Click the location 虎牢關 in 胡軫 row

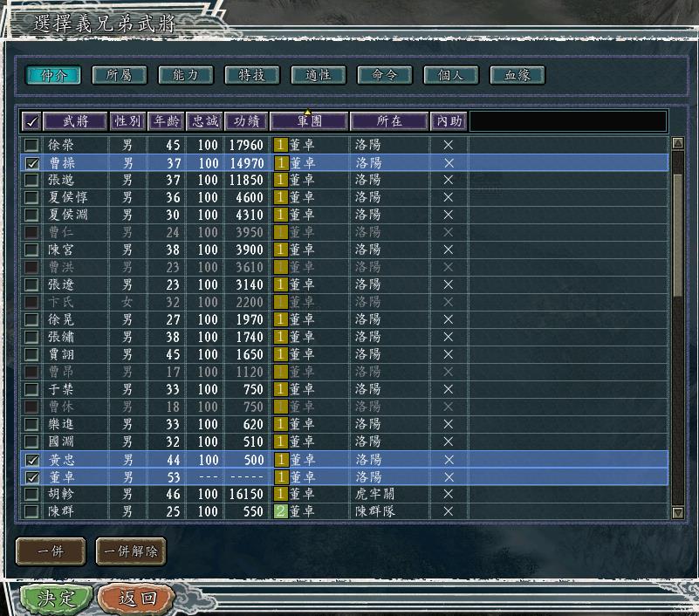374,495
